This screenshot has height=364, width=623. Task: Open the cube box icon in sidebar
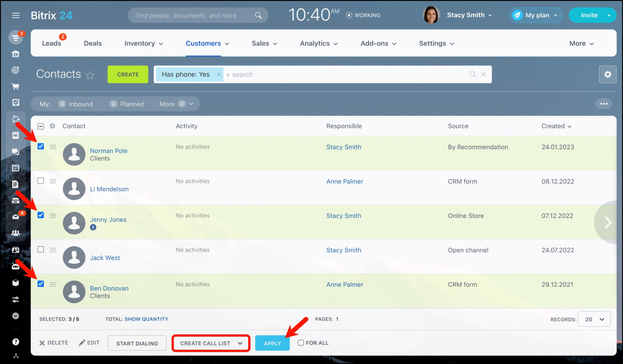click(16, 283)
